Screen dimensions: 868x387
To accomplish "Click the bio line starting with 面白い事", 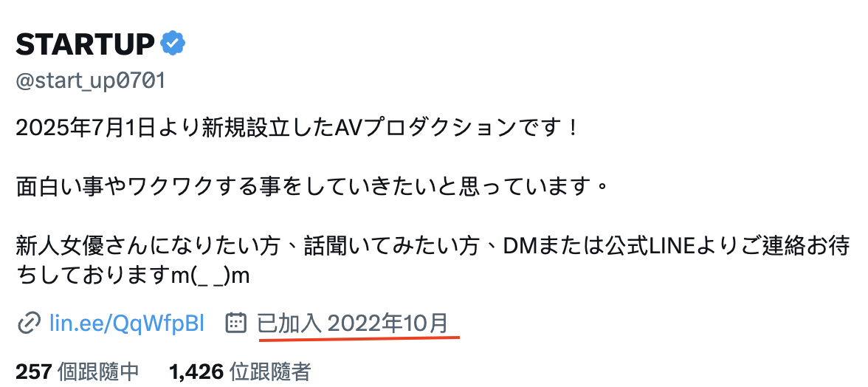I will pyautogui.click(x=313, y=187).
